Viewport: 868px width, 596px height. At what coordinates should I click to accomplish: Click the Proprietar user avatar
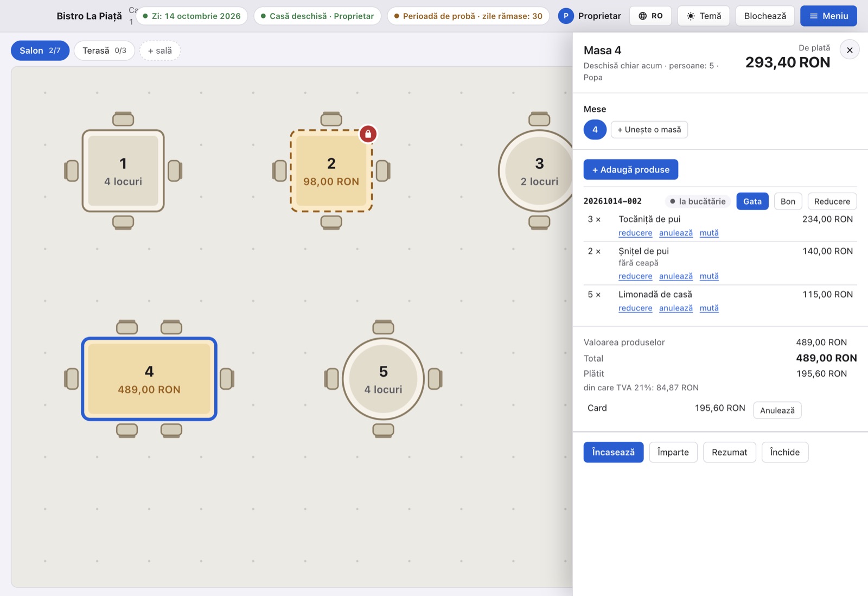pyautogui.click(x=566, y=16)
